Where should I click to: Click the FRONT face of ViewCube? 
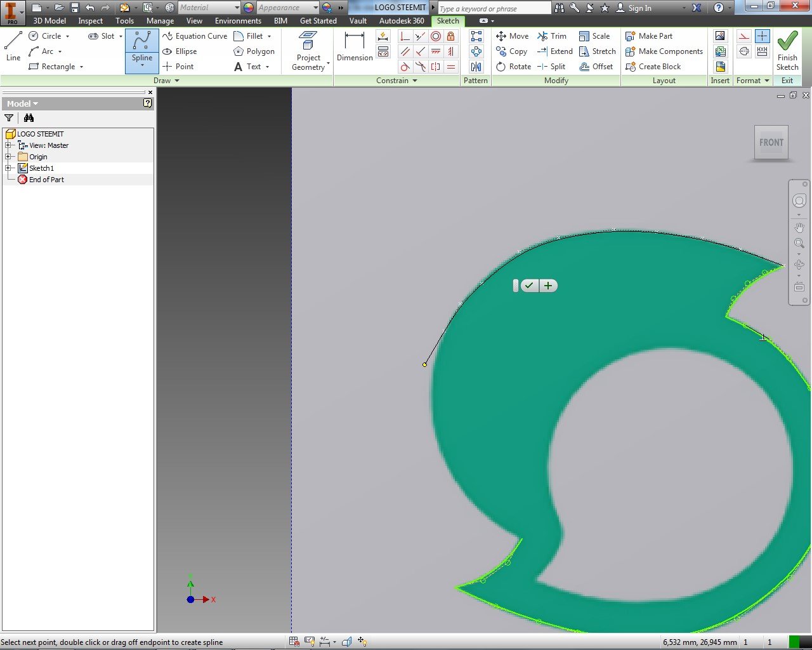coord(771,142)
